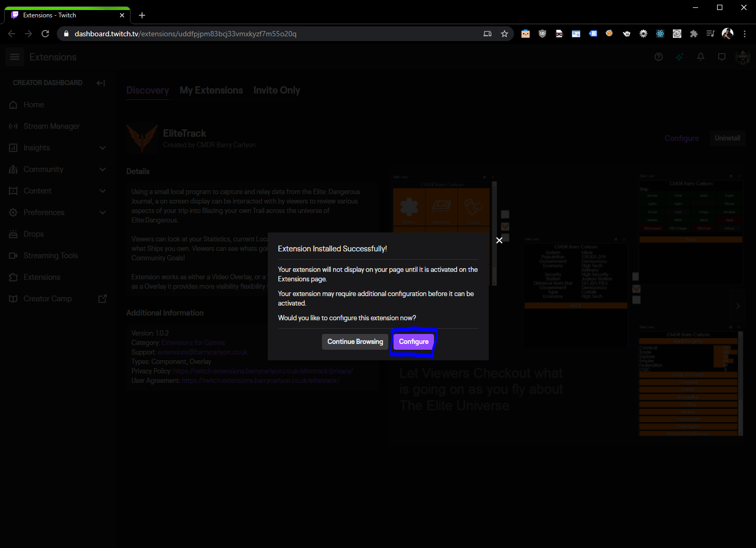756x548 pixels.
Task: Click the media control playlist icon
Action: (711, 34)
